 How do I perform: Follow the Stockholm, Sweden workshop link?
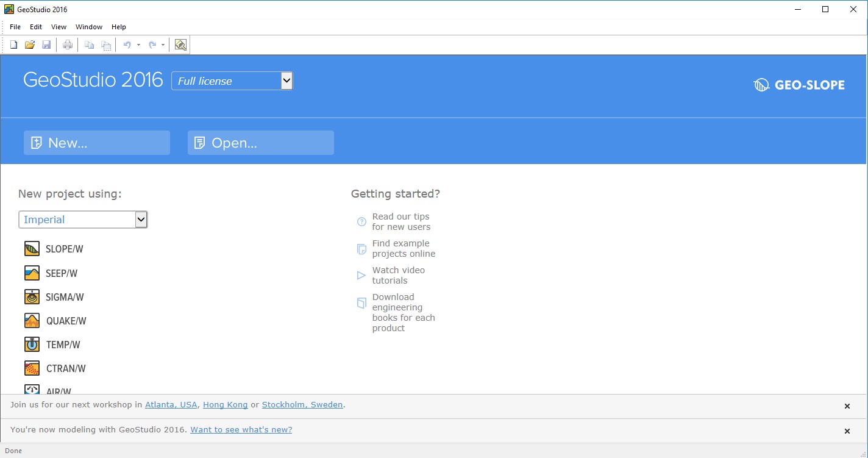pos(302,404)
